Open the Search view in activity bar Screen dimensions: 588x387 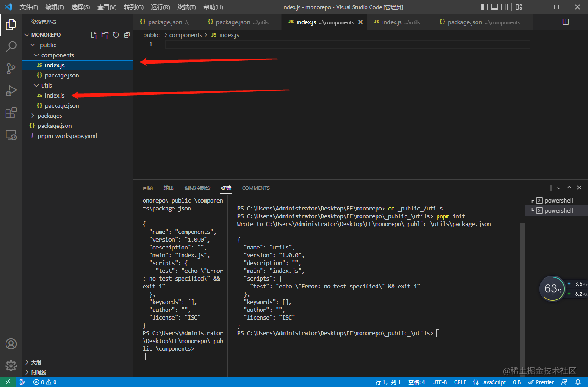click(x=11, y=47)
